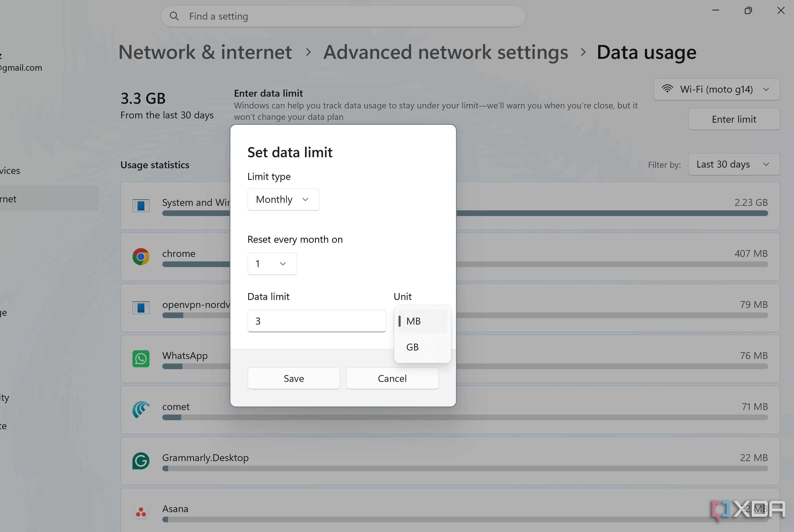The image size is (794, 532).
Task: Click the 407 MB usage value
Action: tap(751, 253)
